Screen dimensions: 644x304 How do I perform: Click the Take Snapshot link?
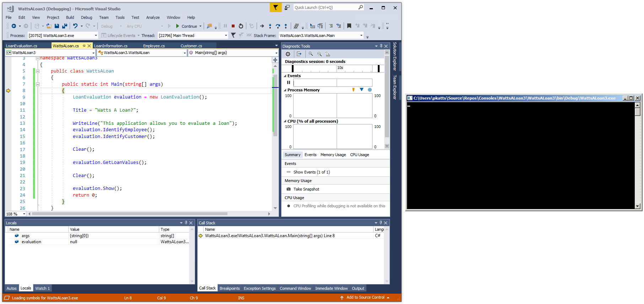[x=306, y=189]
